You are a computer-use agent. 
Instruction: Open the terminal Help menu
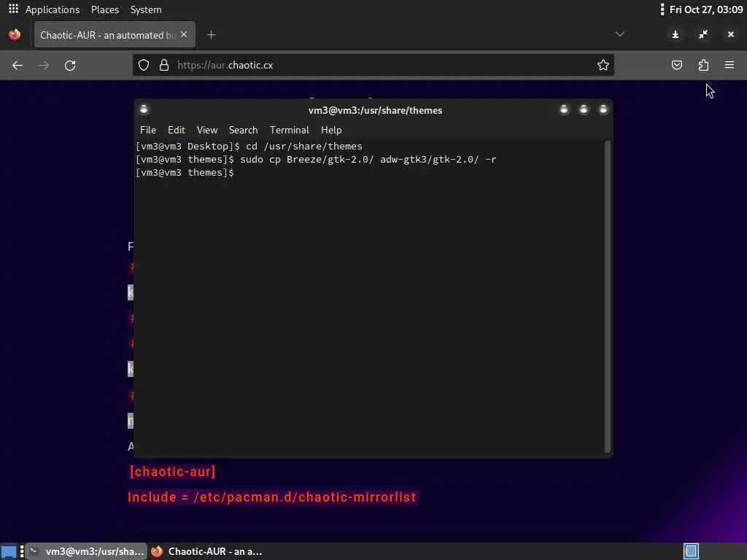click(331, 130)
